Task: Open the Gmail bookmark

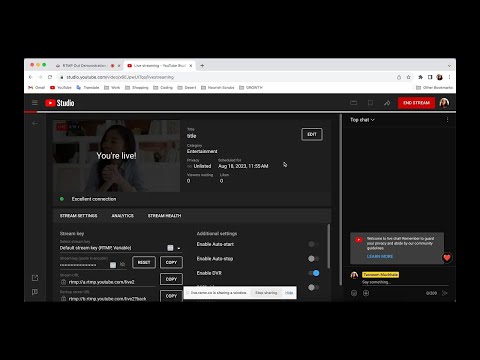Action: coord(36,88)
